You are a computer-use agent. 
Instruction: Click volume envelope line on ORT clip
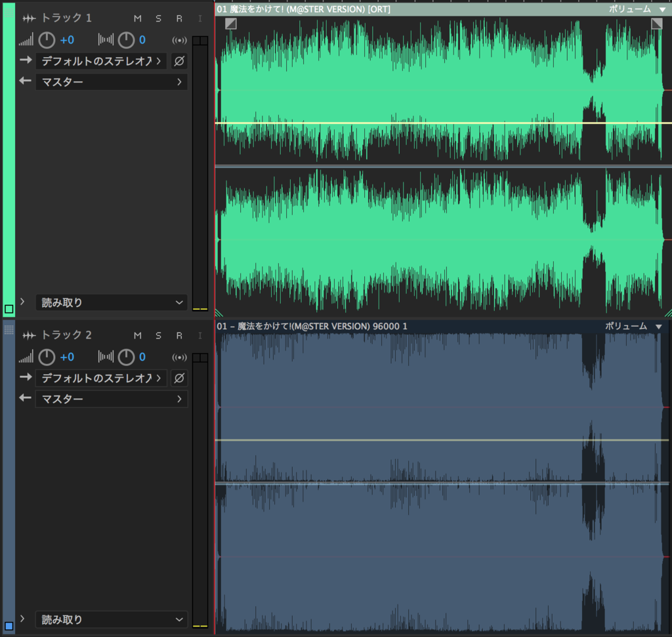443,123
